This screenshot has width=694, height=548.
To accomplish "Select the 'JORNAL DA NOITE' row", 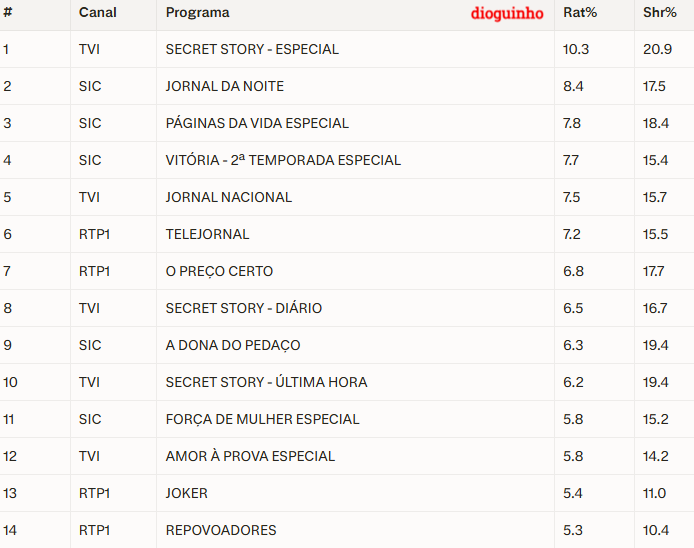I will pyautogui.click(x=224, y=86).
